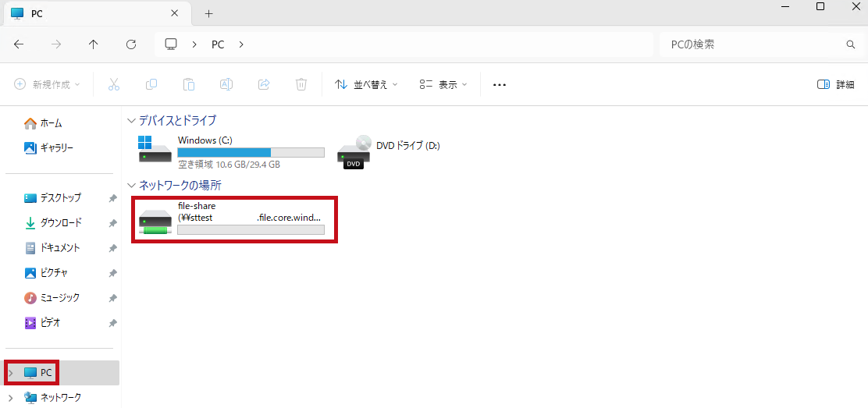Open ギャラリー in the sidebar
The image size is (868, 408).
click(49, 147)
